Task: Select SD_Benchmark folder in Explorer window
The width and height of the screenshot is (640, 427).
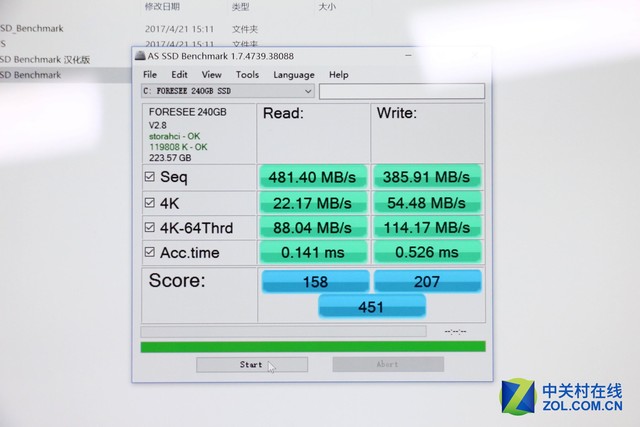Action: pos(32,29)
